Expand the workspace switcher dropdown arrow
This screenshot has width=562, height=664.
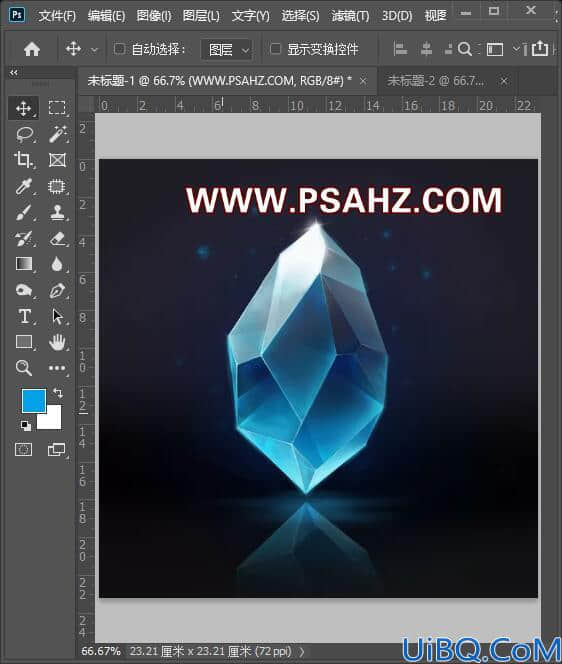[516, 48]
